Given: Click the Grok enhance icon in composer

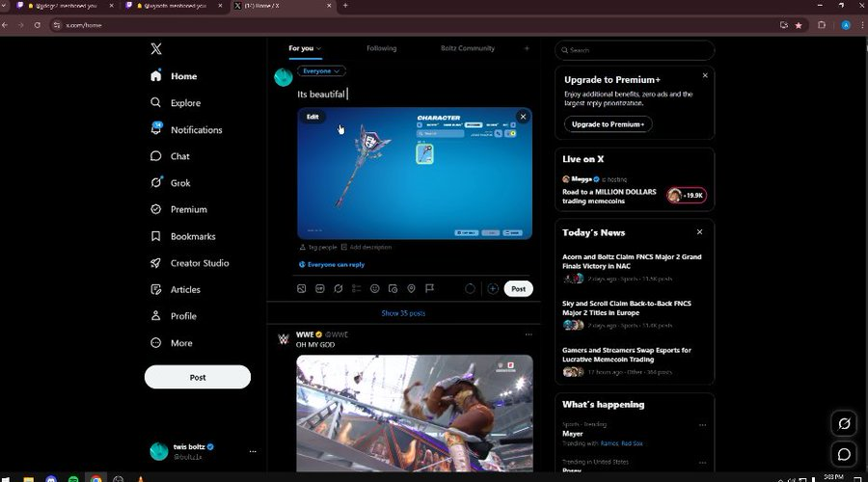Looking at the screenshot, I should (x=339, y=288).
